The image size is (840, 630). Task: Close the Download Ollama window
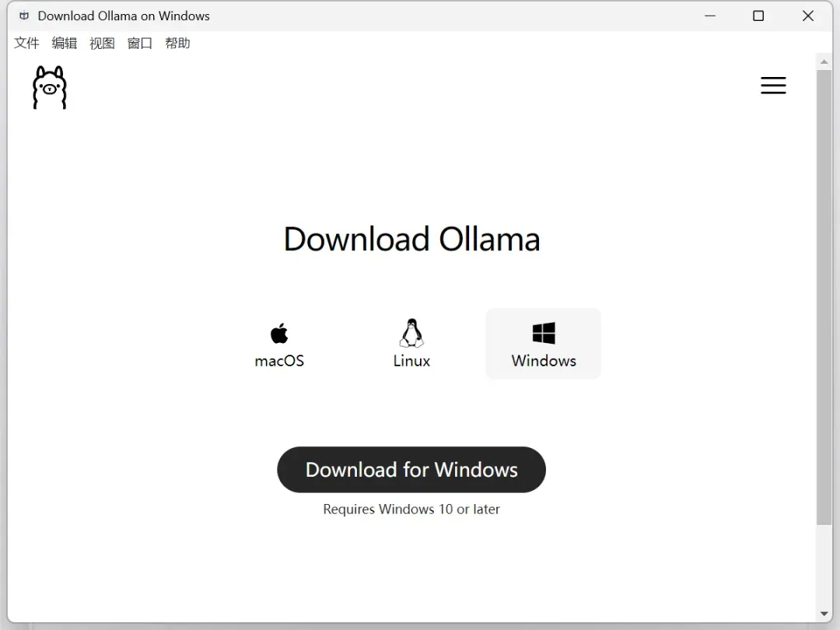tap(808, 16)
